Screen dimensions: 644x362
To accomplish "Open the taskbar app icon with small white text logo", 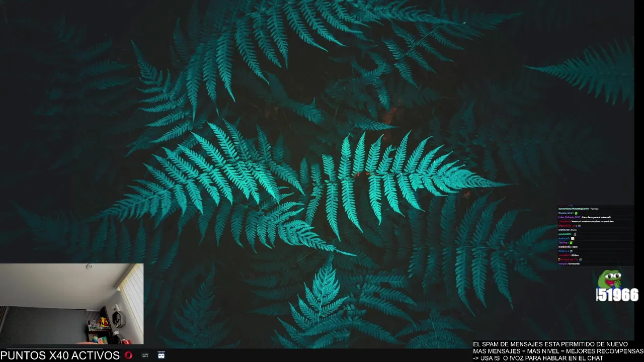I will [x=145, y=355].
